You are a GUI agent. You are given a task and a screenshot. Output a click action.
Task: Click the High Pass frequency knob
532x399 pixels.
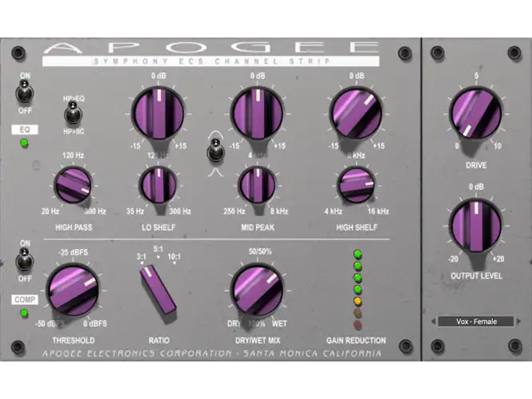73,185
